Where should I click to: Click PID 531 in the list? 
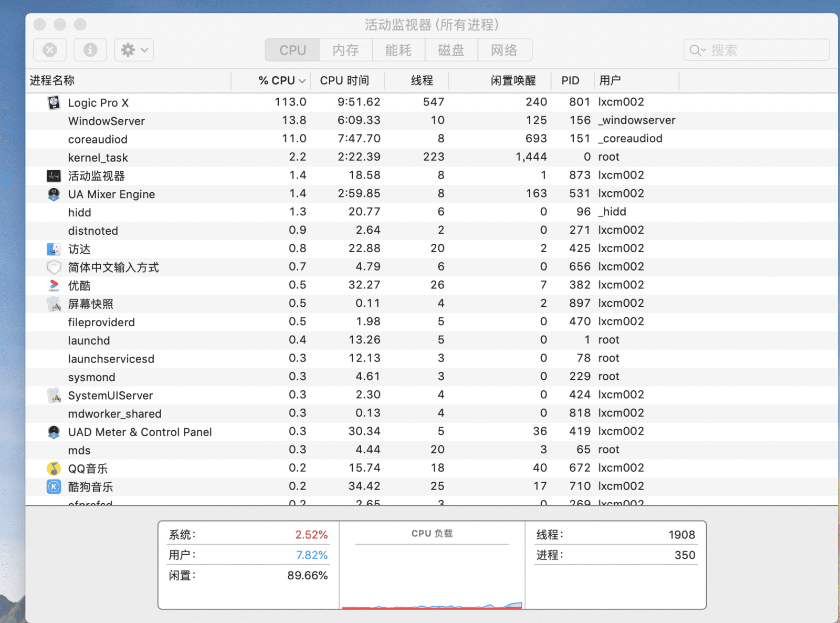coord(580,193)
